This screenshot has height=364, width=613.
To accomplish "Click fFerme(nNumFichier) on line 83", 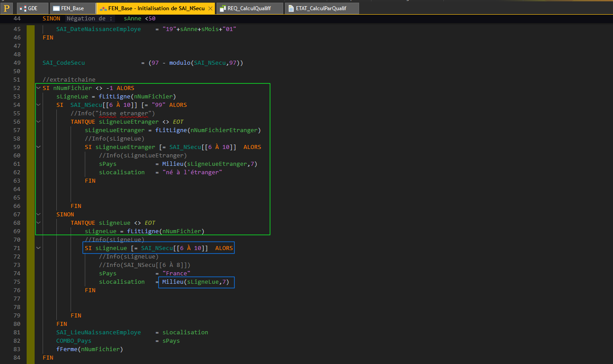I will [90, 349].
